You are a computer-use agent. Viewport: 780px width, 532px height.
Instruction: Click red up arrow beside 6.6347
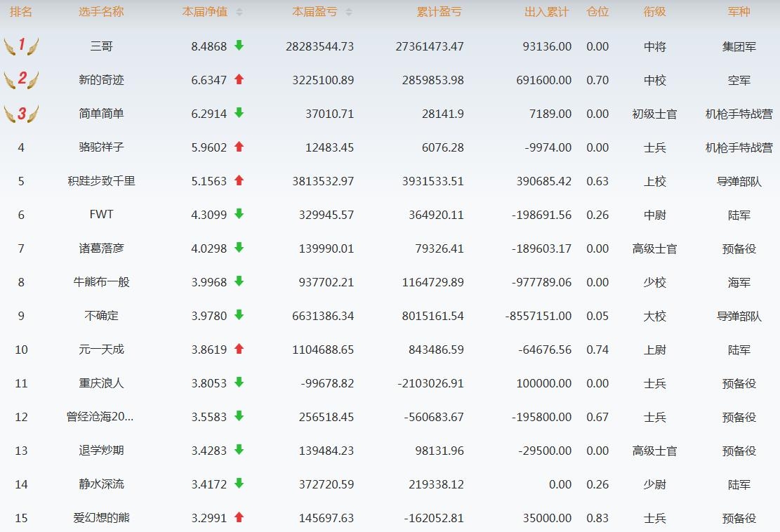(x=239, y=79)
